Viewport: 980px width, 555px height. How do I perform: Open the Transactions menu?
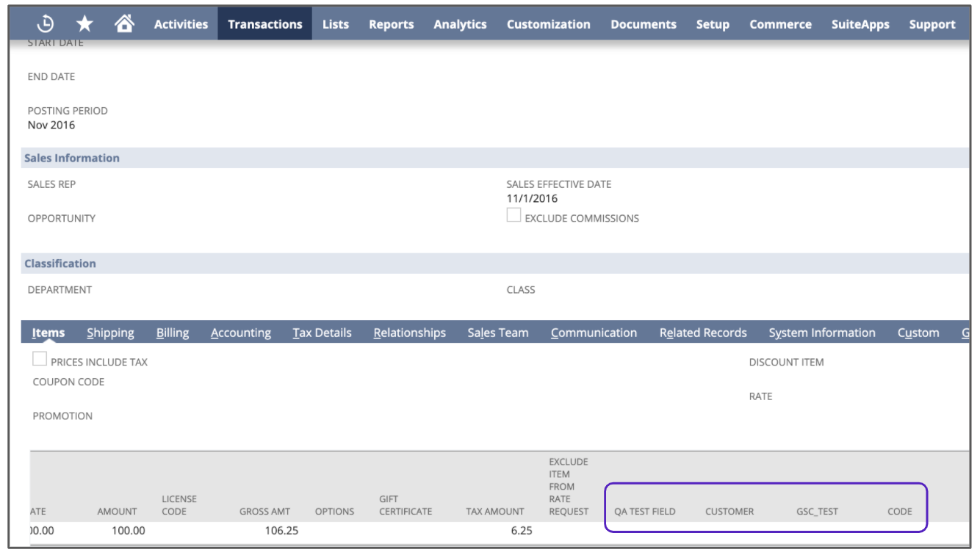point(264,24)
